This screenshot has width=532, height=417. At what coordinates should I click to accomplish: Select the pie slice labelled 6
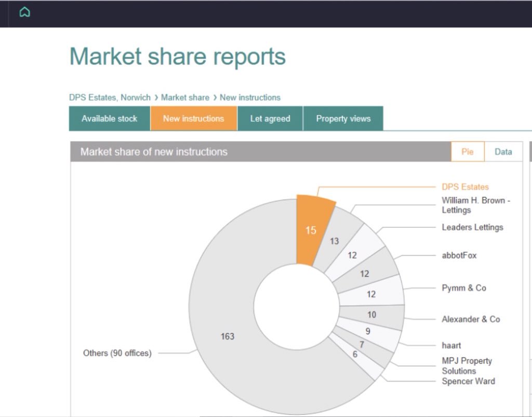[x=355, y=355]
